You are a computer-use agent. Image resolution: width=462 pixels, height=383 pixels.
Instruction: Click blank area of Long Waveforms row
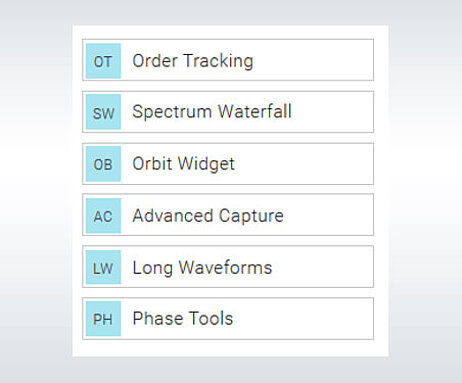point(323,267)
